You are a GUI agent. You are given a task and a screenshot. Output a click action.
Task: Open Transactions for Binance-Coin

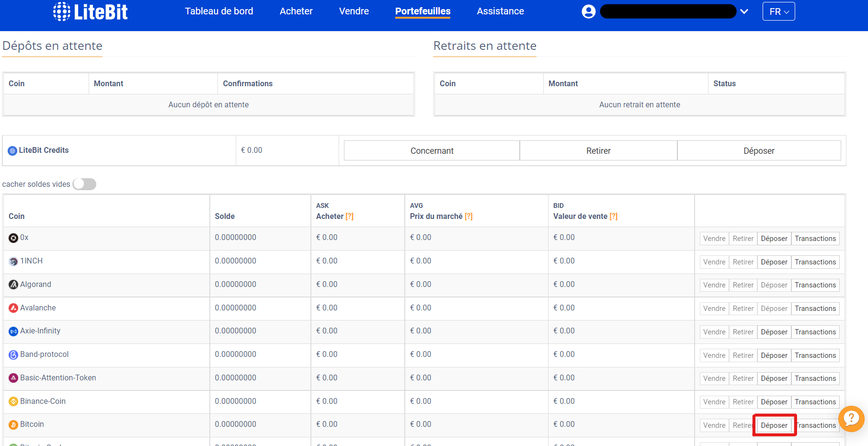(x=815, y=402)
